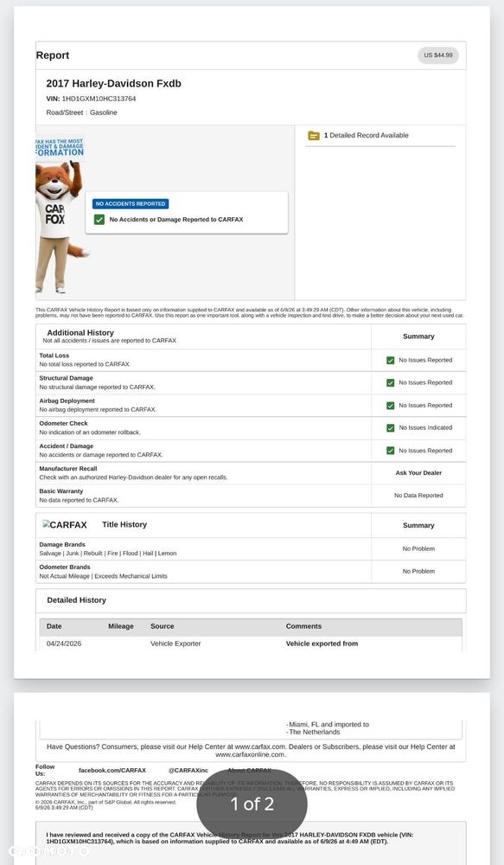Click the CARFAX logo beside Title History

(x=65, y=525)
